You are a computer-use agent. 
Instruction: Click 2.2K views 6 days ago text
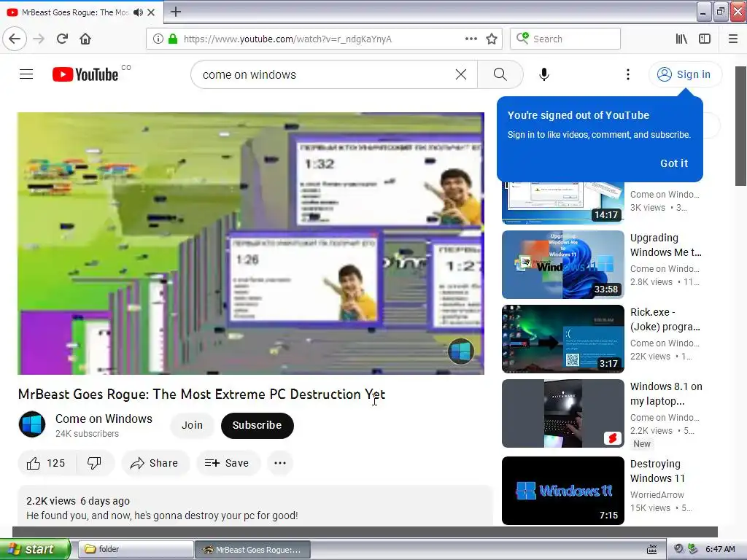(x=77, y=501)
